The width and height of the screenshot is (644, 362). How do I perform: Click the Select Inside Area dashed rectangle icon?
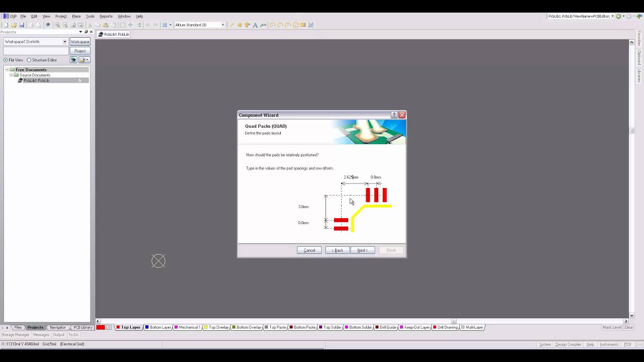tap(122, 25)
